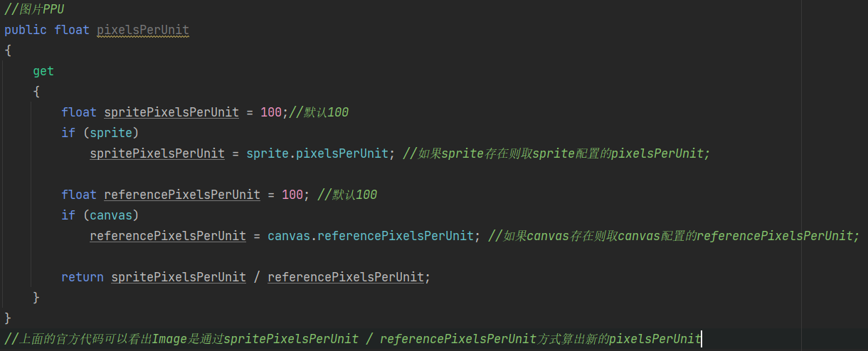Viewport: 868px width, 351px height.
Task: Click the if (sprite) condition
Action: click(x=100, y=133)
